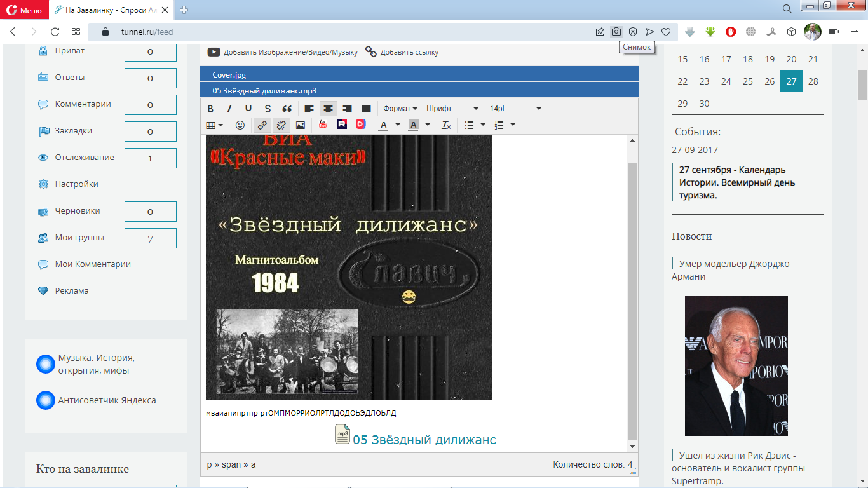Click the insert image icon

pyautogui.click(x=301, y=125)
